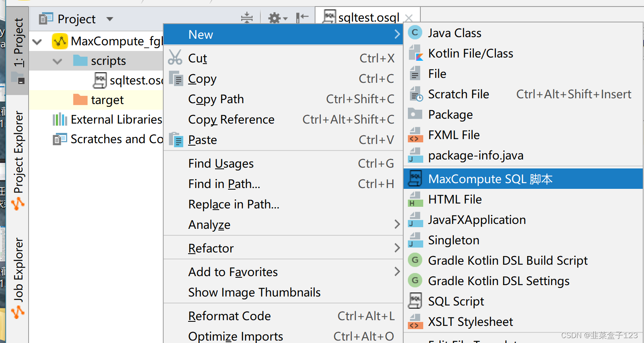This screenshot has height=343, width=644.
Task: Create a new Scratch File
Action: (x=523, y=94)
